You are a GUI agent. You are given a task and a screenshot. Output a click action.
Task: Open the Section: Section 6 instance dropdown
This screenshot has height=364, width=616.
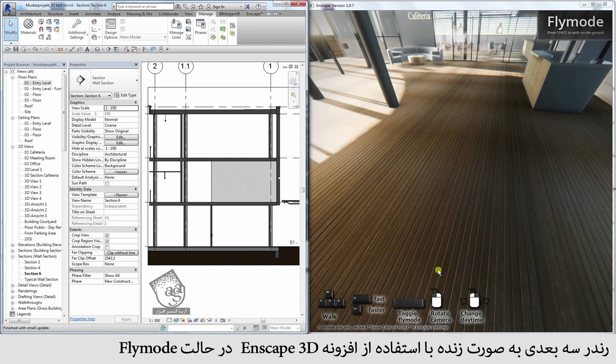coord(90,96)
